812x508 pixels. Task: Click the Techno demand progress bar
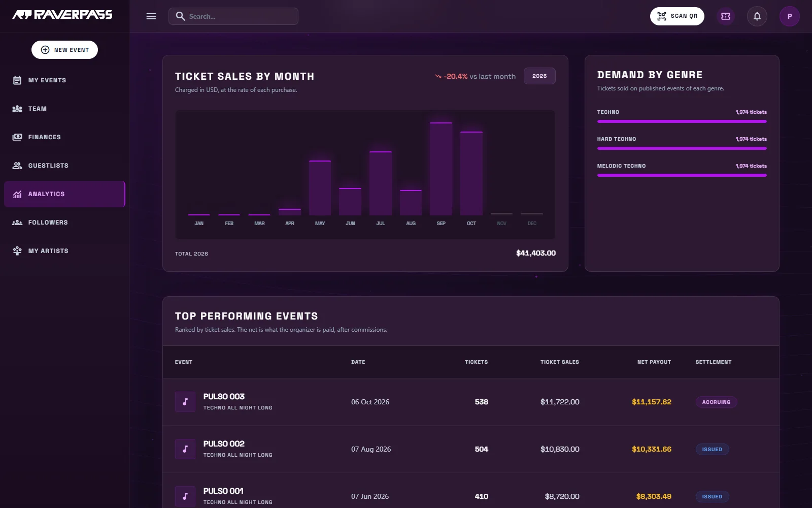682,121
